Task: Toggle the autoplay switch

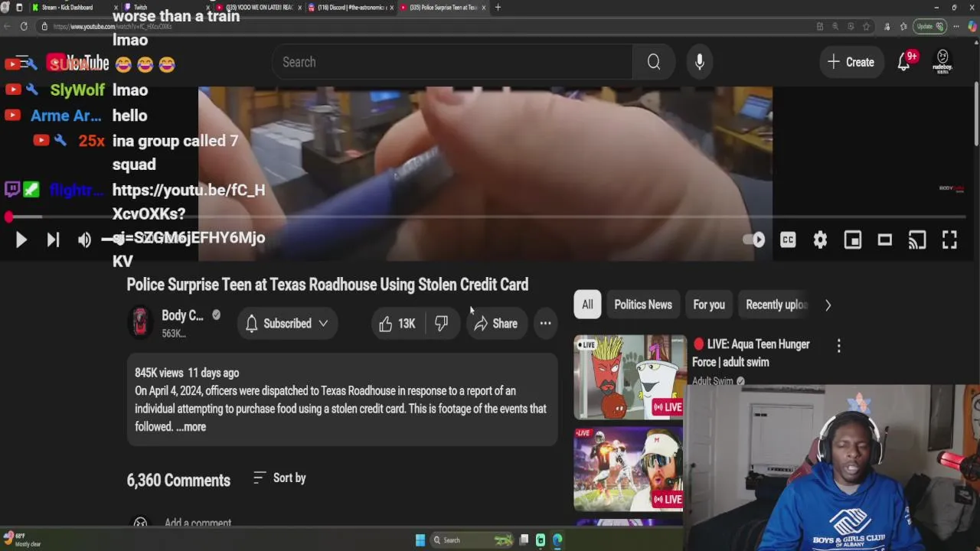Action: coord(754,240)
